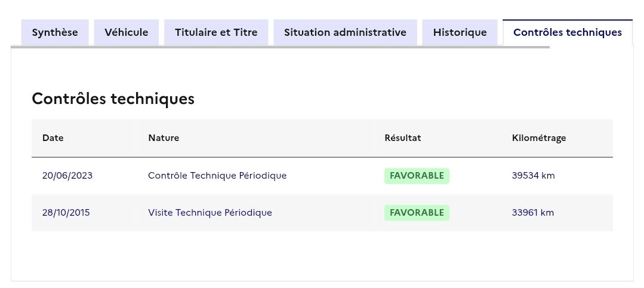Switch to the Véhicule tab
The width and height of the screenshot is (644, 288).
[126, 32]
